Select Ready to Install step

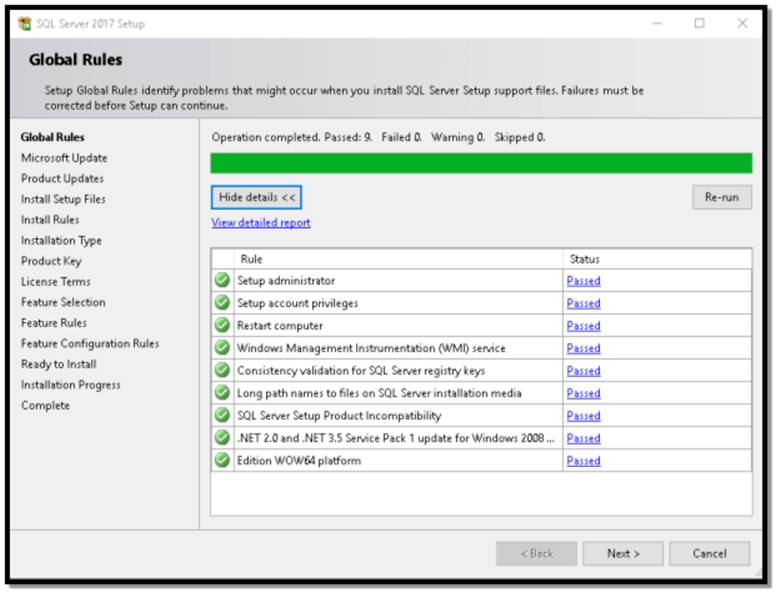(x=59, y=365)
